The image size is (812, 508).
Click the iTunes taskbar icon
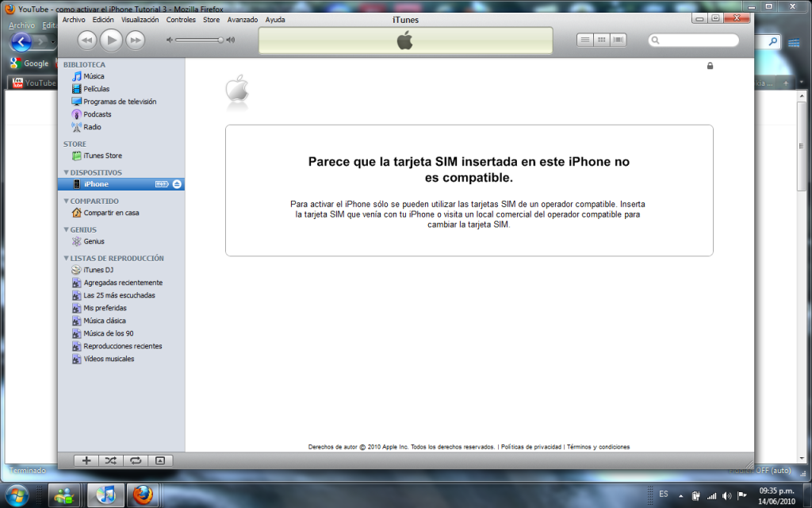(105, 495)
